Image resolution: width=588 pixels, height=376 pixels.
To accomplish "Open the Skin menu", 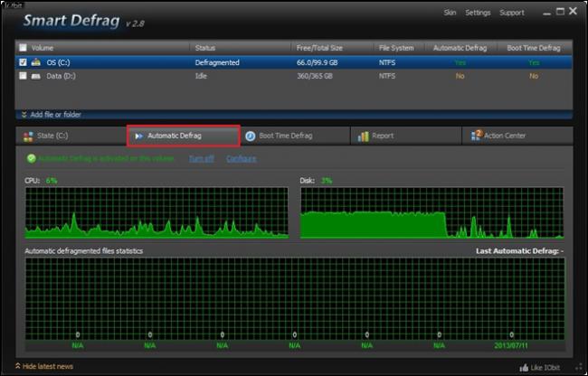I will (450, 13).
